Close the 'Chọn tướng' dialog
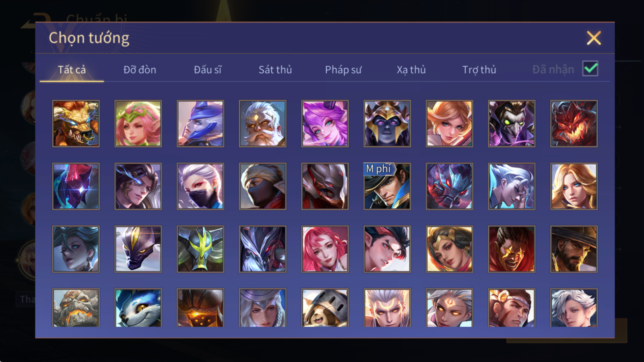The width and height of the screenshot is (644, 362). click(x=594, y=38)
